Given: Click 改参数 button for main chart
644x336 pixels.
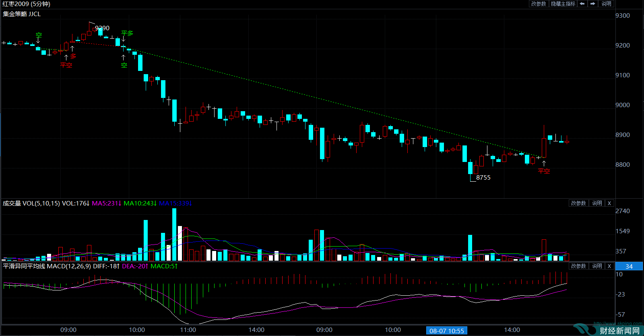Looking at the screenshot, I should (539, 4).
